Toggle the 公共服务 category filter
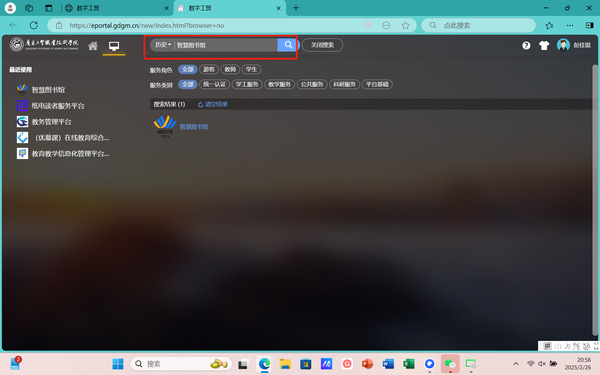The height and width of the screenshot is (375, 600). pyautogui.click(x=312, y=84)
